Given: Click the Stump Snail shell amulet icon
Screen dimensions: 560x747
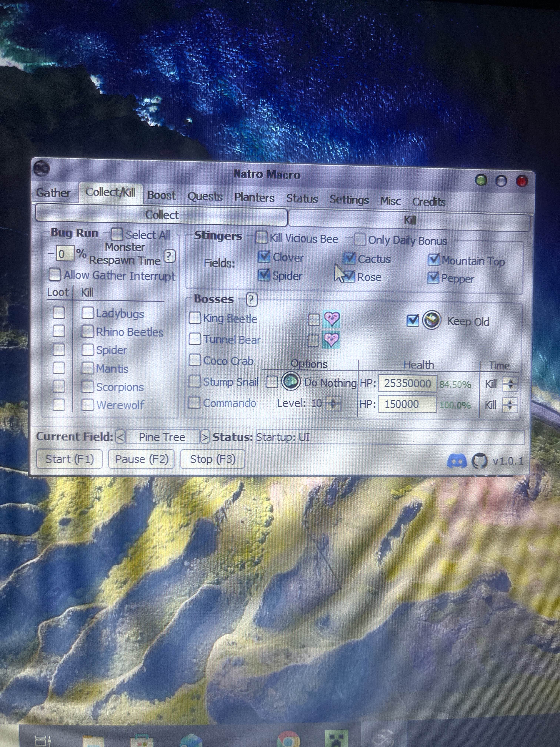Looking at the screenshot, I should pos(291,382).
